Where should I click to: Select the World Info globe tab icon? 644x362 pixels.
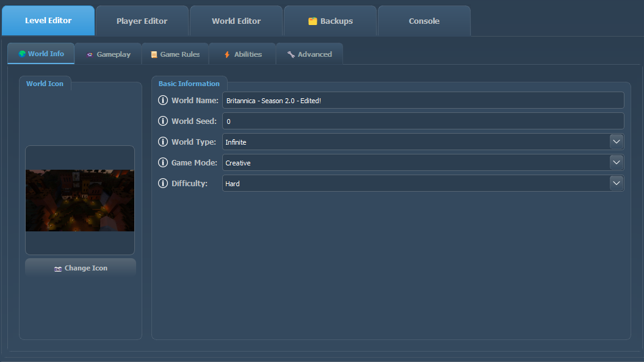tap(23, 54)
